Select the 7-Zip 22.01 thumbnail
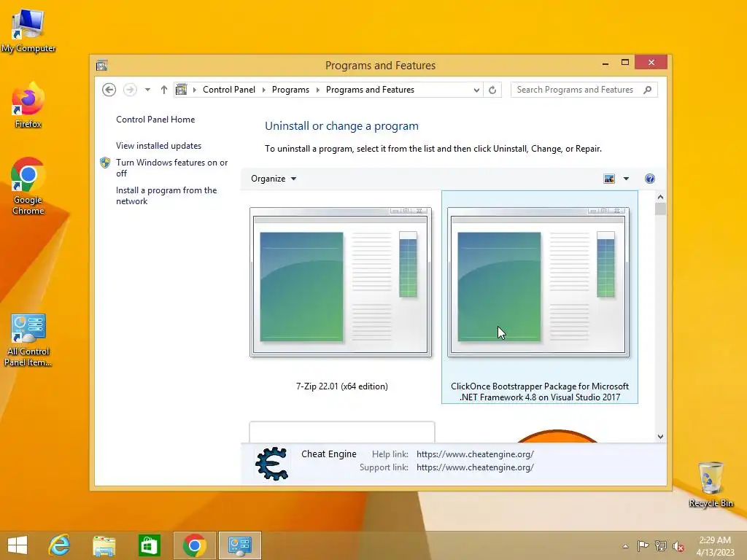 pyautogui.click(x=341, y=282)
